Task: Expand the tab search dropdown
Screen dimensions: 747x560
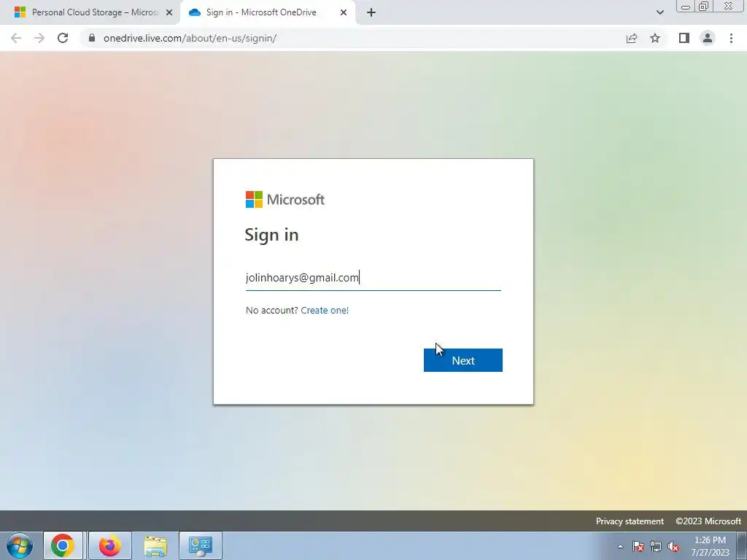Action: coord(659,12)
